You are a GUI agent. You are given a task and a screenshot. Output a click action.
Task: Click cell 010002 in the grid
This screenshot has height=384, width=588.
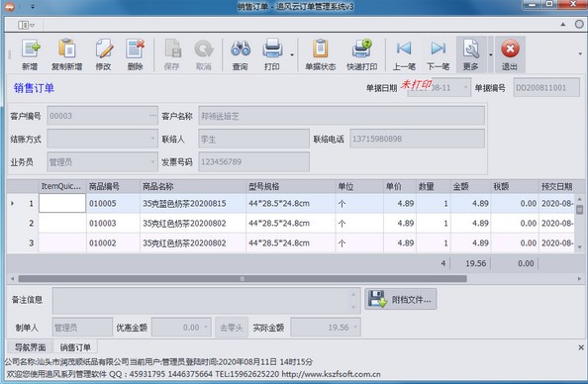tap(113, 243)
